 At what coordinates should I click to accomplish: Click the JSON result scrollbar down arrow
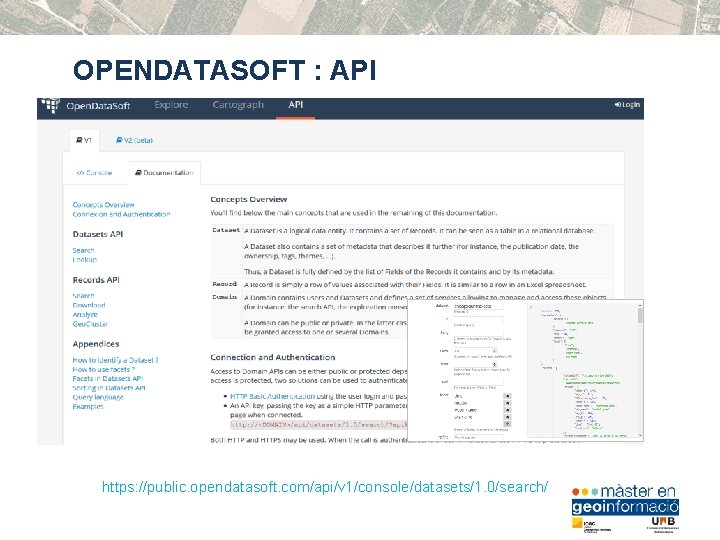click(x=640, y=435)
